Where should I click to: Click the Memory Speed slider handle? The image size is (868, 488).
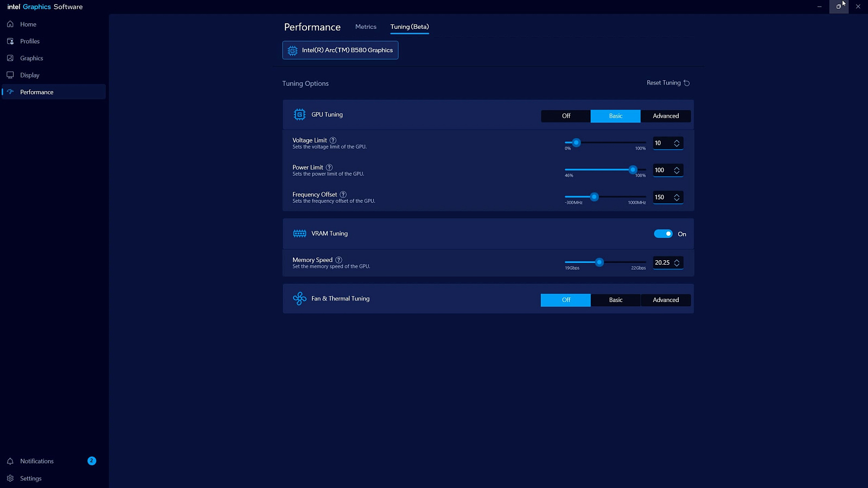(599, 262)
